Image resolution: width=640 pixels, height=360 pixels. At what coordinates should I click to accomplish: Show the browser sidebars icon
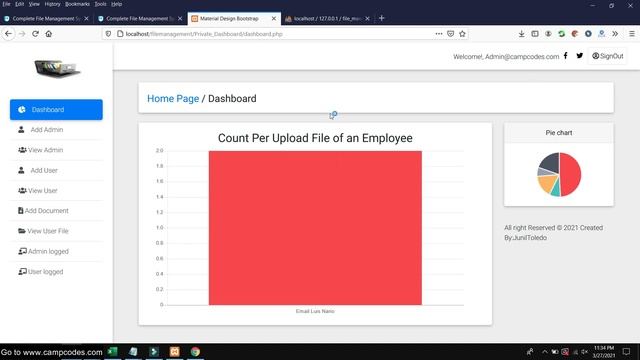click(535, 34)
